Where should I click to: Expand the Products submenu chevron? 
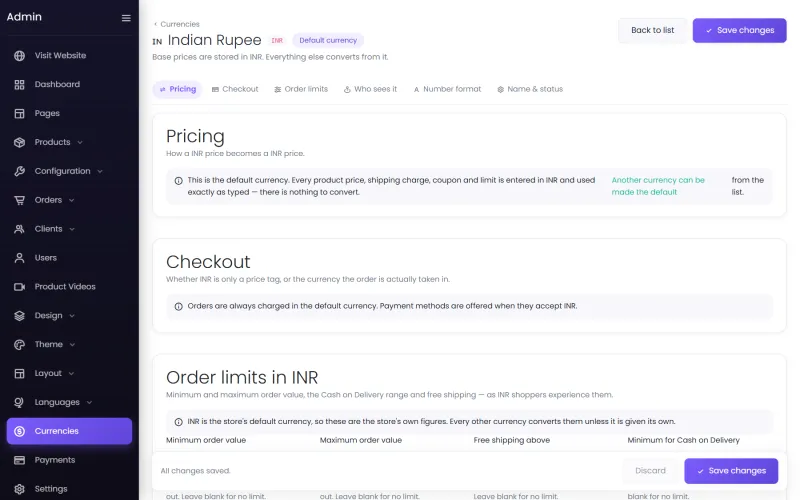tap(80, 142)
